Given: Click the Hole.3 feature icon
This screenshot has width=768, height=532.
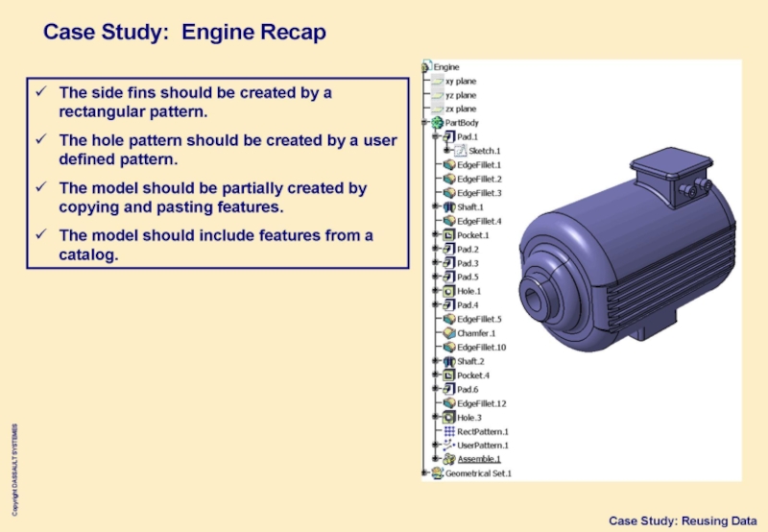Looking at the screenshot, I should [x=449, y=417].
